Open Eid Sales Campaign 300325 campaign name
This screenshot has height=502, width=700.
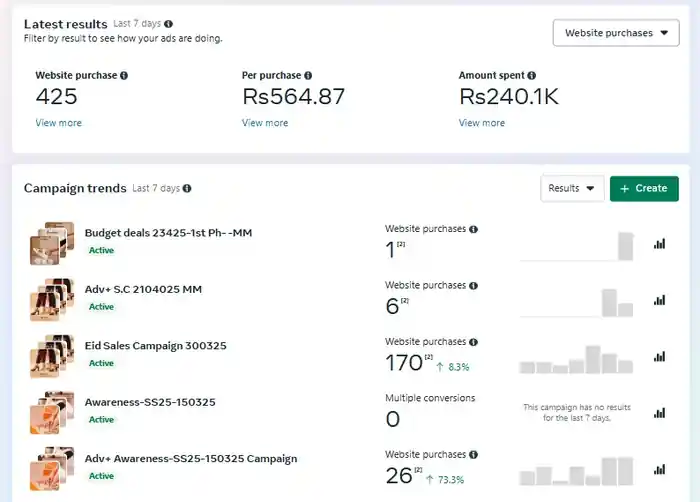point(155,346)
